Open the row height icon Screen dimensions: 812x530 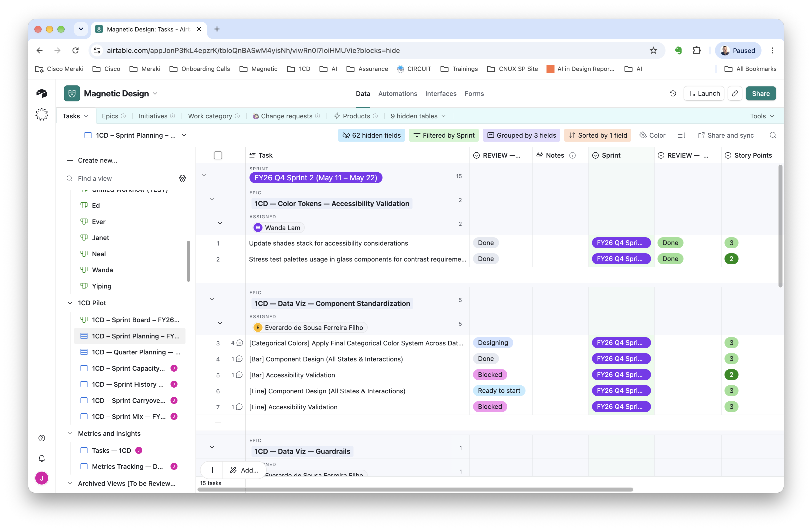(681, 135)
